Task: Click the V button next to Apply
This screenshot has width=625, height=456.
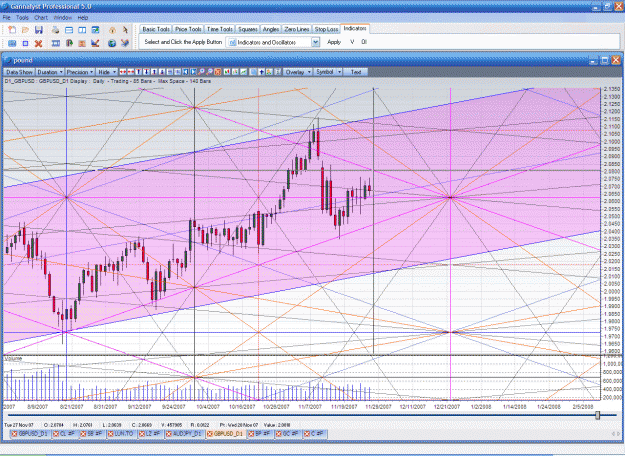Action: [352, 42]
